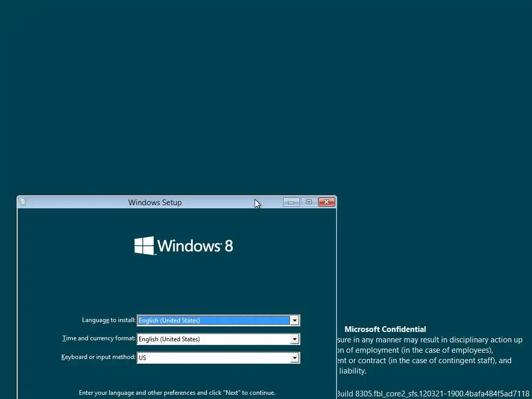Click the 'Enter your language and other preferences' instruction
This screenshot has width=532, height=399.
177,393
